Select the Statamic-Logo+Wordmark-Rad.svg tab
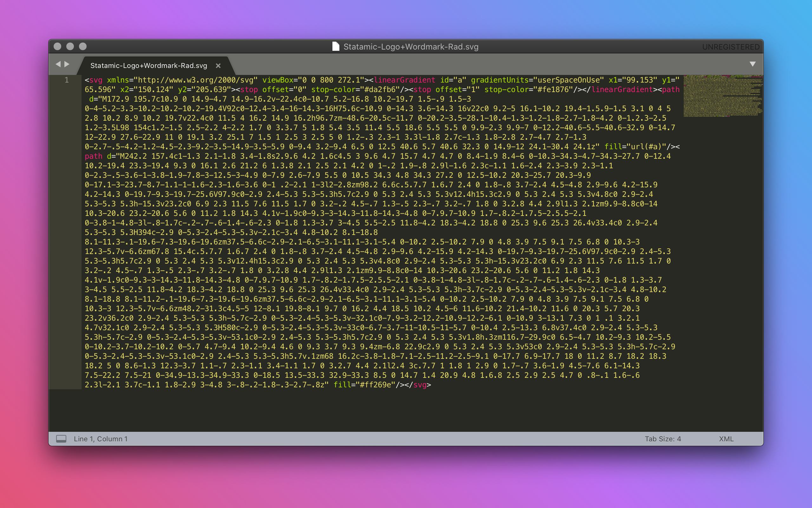Image resolution: width=812 pixels, height=508 pixels. click(x=149, y=65)
